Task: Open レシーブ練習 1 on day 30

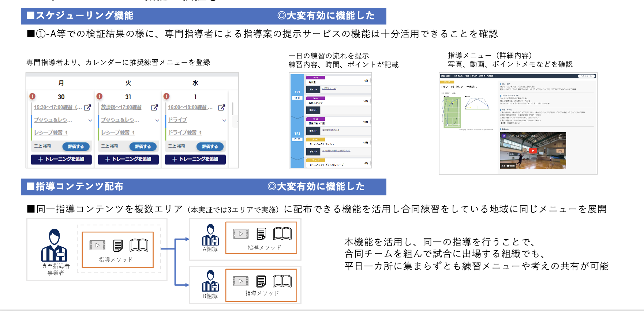Action: coord(51,132)
